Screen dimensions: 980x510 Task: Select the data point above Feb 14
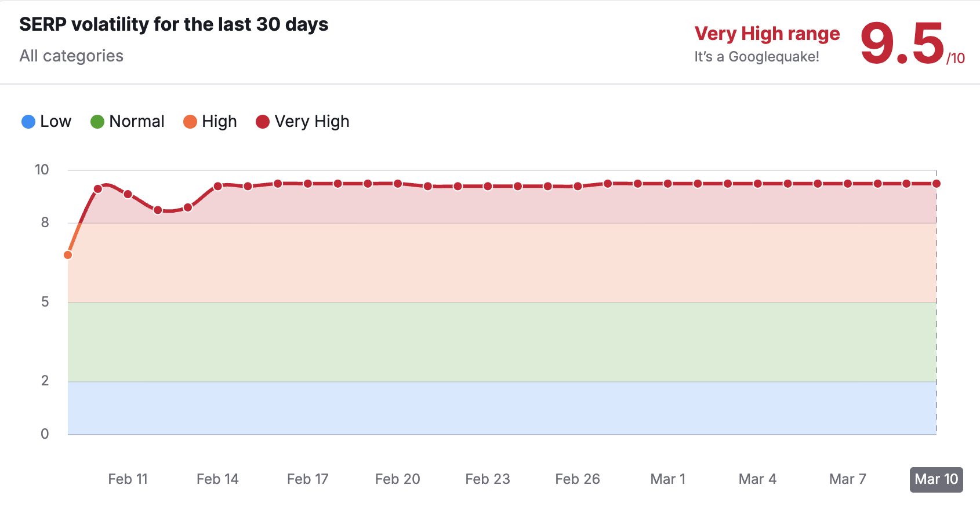tap(218, 187)
